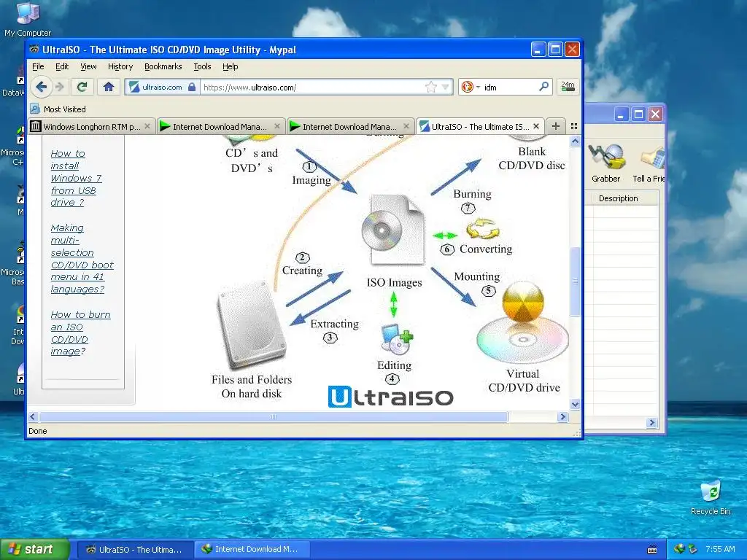Open the Recycle Bin desktop icon
Screen dimensions: 747x560
[711, 497]
